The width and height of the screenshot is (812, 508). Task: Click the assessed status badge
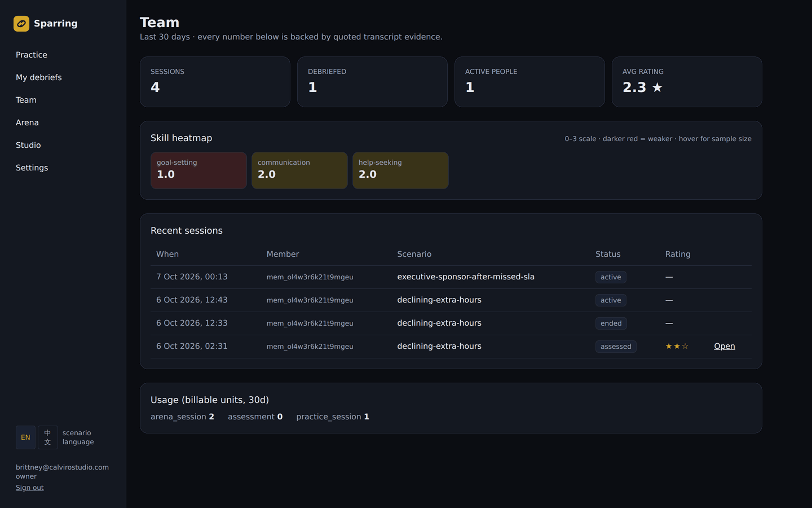pyautogui.click(x=616, y=347)
